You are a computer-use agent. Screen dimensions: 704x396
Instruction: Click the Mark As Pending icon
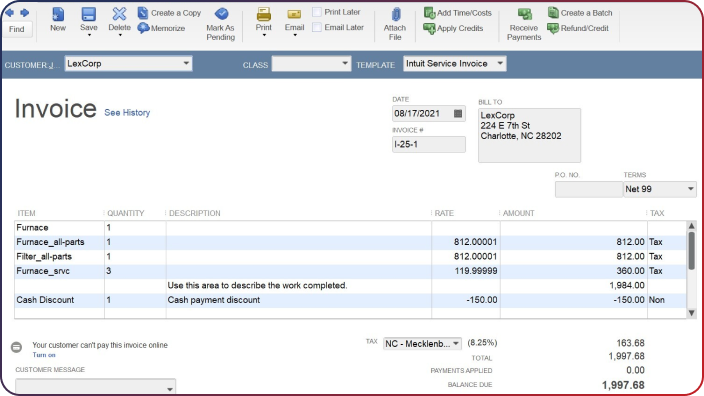click(221, 14)
